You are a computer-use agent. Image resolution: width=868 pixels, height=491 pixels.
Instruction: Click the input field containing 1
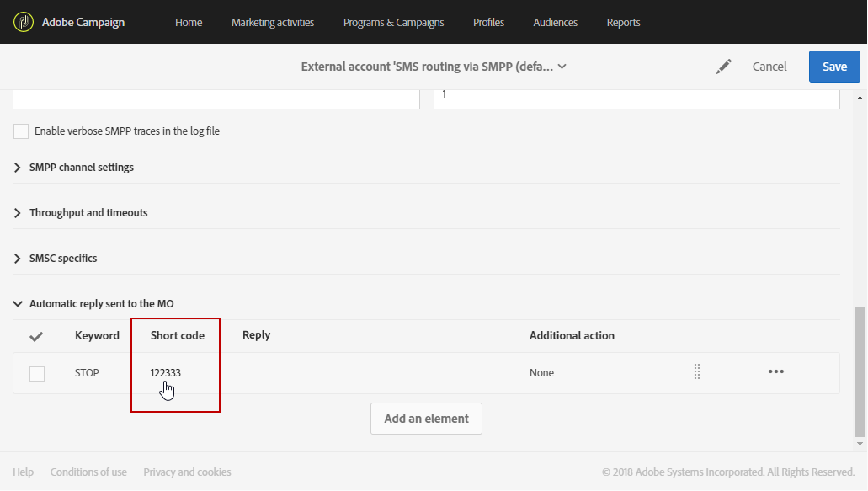(636, 99)
